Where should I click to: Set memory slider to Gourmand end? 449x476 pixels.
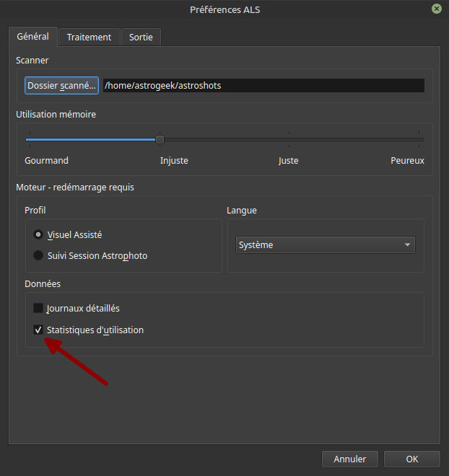point(27,139)
